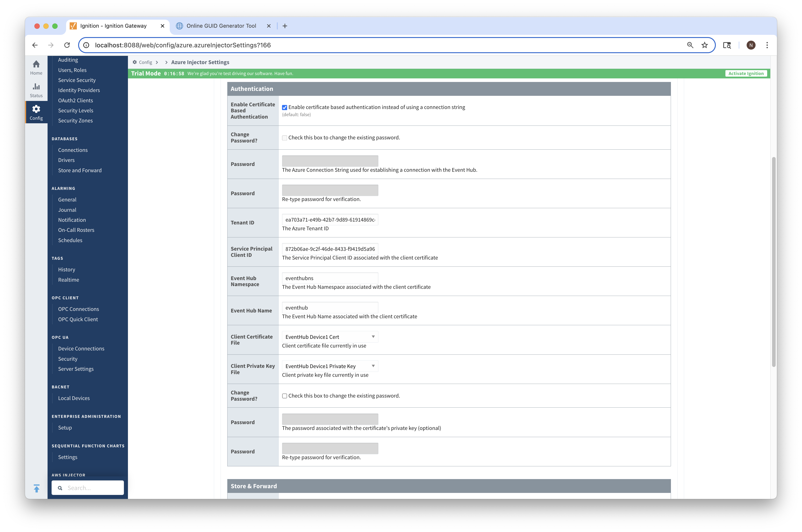The image size is (802, 532).
Task: Open a new browser tab
Action: 285,26
